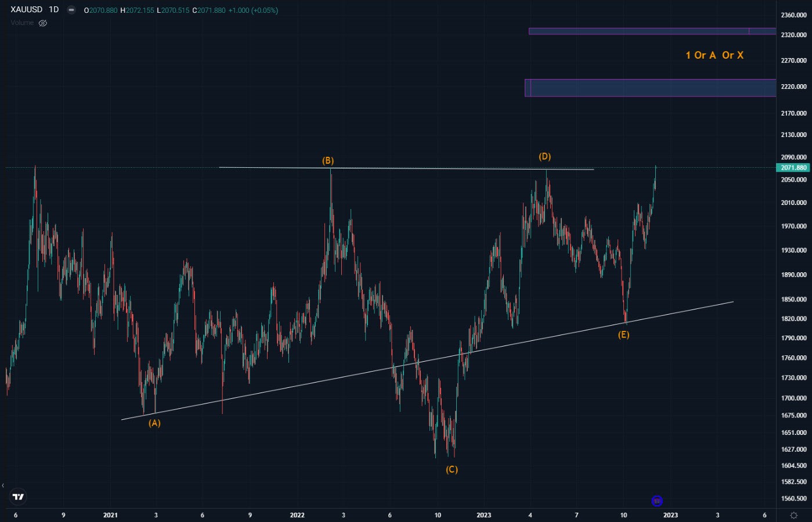The image size is (812, 522).
Task: Click the high value H2072.155
Action: pos(137,10)
